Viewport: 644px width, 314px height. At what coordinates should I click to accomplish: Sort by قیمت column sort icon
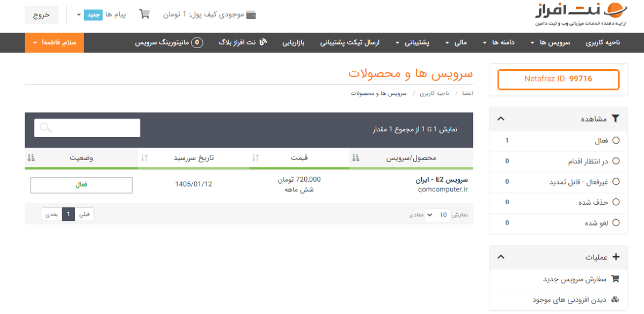pyautogui.click(x=255, y=158)
